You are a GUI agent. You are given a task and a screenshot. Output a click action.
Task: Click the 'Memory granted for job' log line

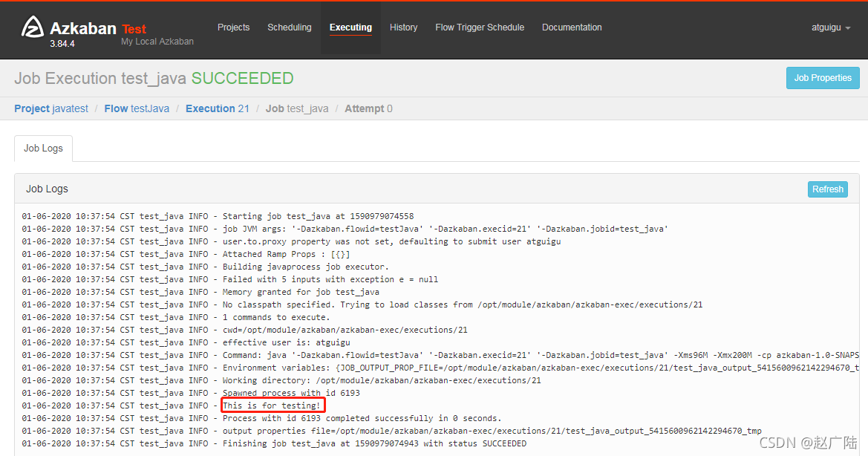tap(200, 292)
